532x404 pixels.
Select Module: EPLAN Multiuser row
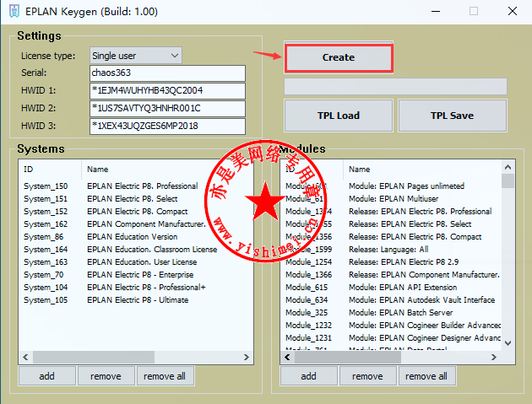(x=391, y=198)
